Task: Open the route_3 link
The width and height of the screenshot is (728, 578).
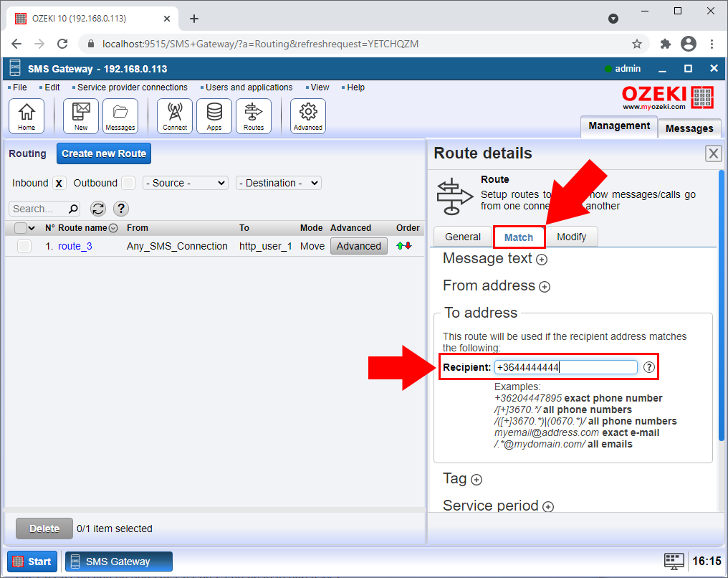Action: coord(75,246)
